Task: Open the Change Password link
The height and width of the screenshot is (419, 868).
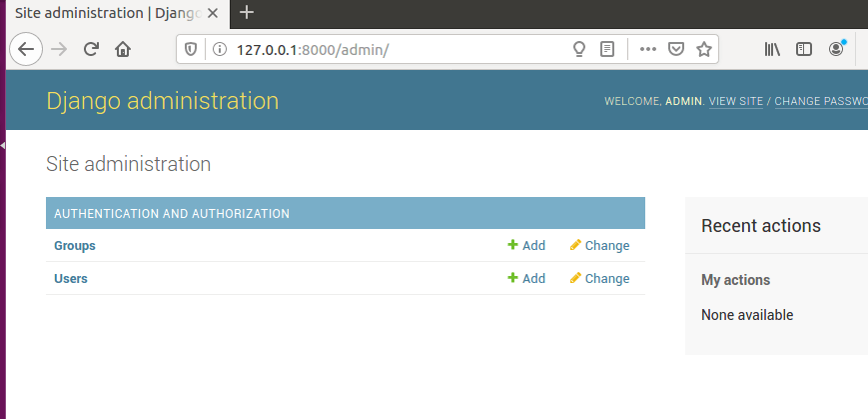Action: (821, 101)
